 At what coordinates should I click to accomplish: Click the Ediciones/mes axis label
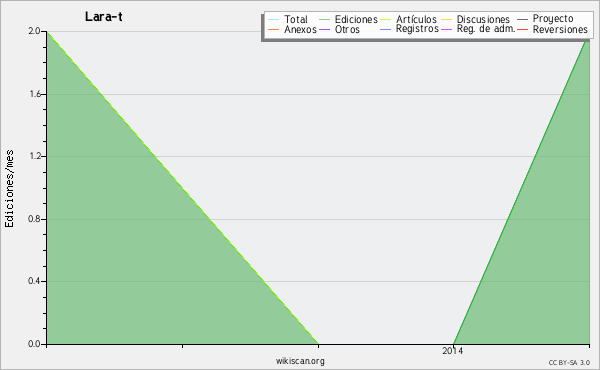click(9, 189)
